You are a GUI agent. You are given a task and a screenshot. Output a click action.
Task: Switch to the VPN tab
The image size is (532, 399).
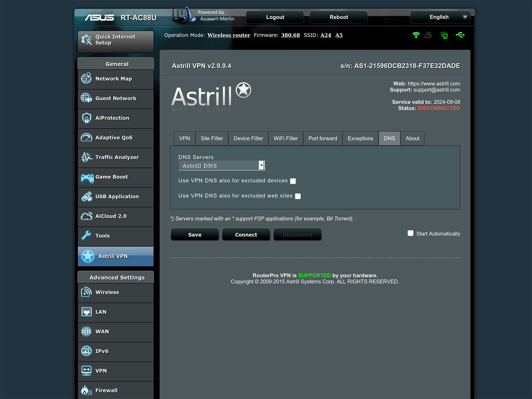pos(185,138)
